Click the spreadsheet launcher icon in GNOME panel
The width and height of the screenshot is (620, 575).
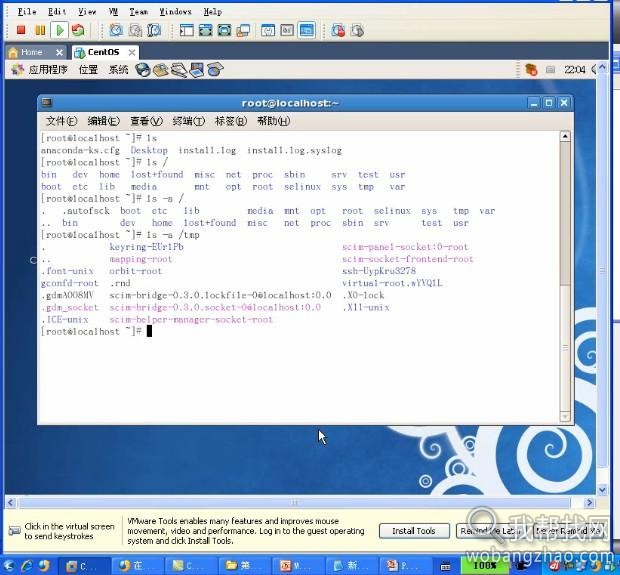215,70
